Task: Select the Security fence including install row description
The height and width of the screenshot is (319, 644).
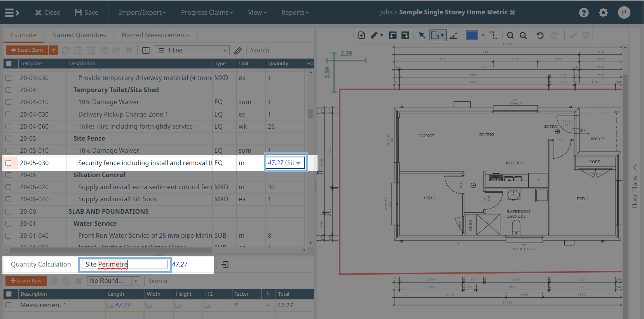Action: point(145,163)
